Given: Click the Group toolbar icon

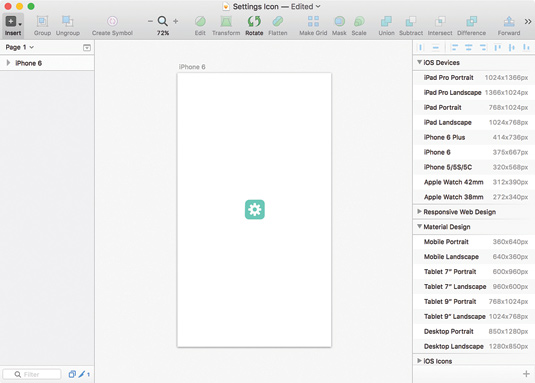Looking at the screenshot, I should tap(42, 22).
